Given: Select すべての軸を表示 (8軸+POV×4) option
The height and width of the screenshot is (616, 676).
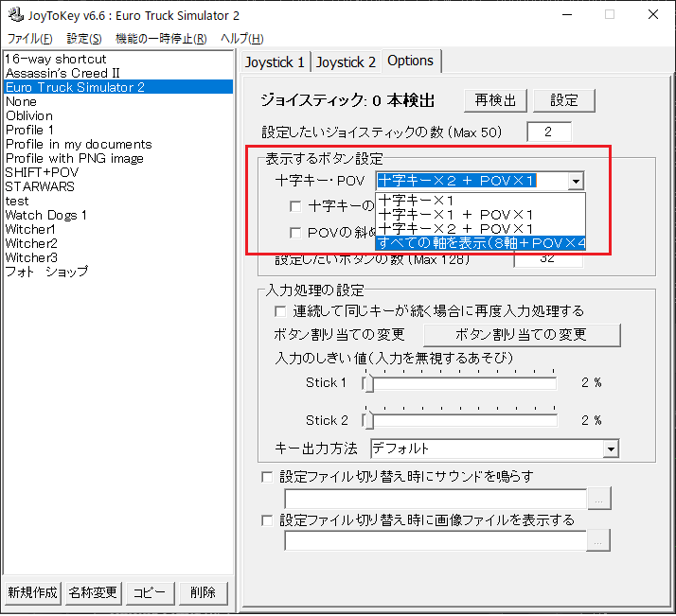Looking at the screenshot, I should point(480,243).
